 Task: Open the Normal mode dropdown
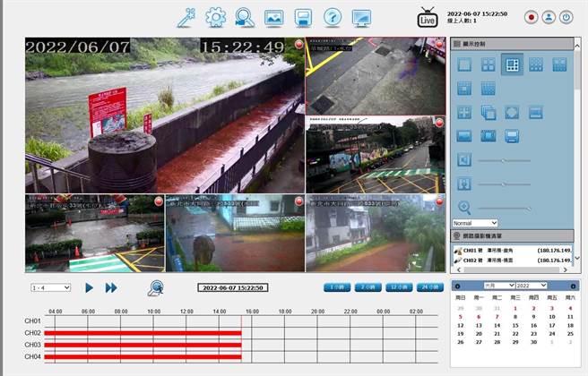point(476,223)
